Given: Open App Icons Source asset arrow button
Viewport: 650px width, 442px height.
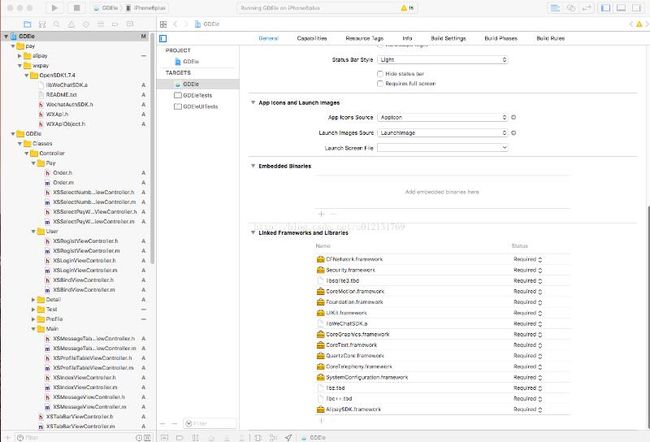Looking at the screenshot, I should point(513,117).
